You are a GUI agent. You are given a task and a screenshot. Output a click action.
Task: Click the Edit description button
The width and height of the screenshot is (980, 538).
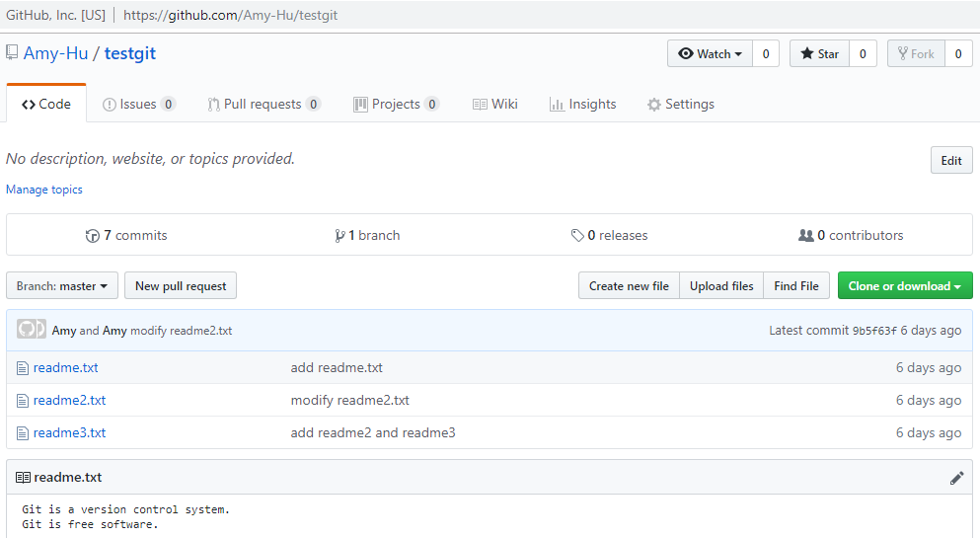(951, 161)
